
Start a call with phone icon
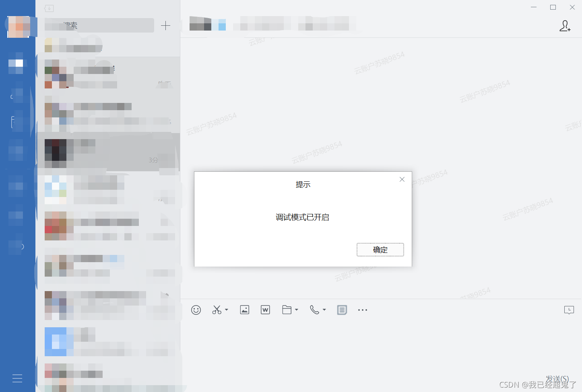(x=314, y=310)
